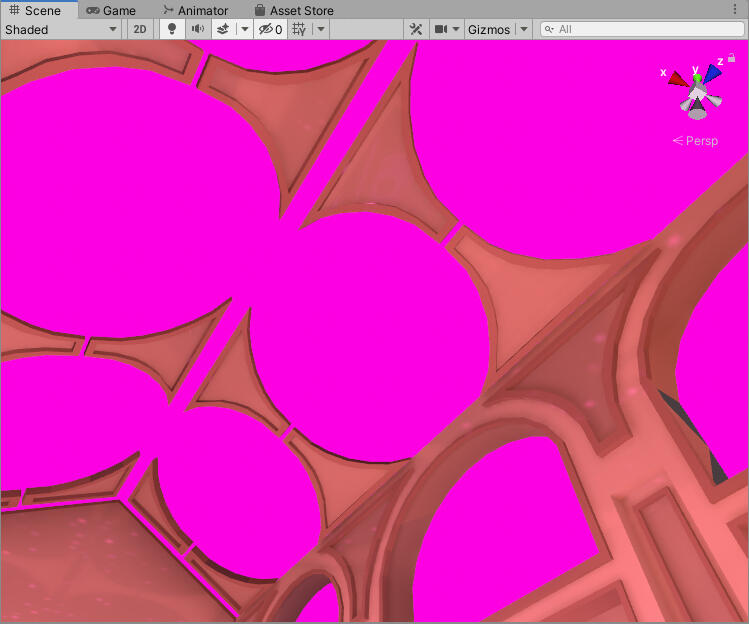Open the Shaded draw mode dropdown
Screen dimensions: 749x624
62,29
